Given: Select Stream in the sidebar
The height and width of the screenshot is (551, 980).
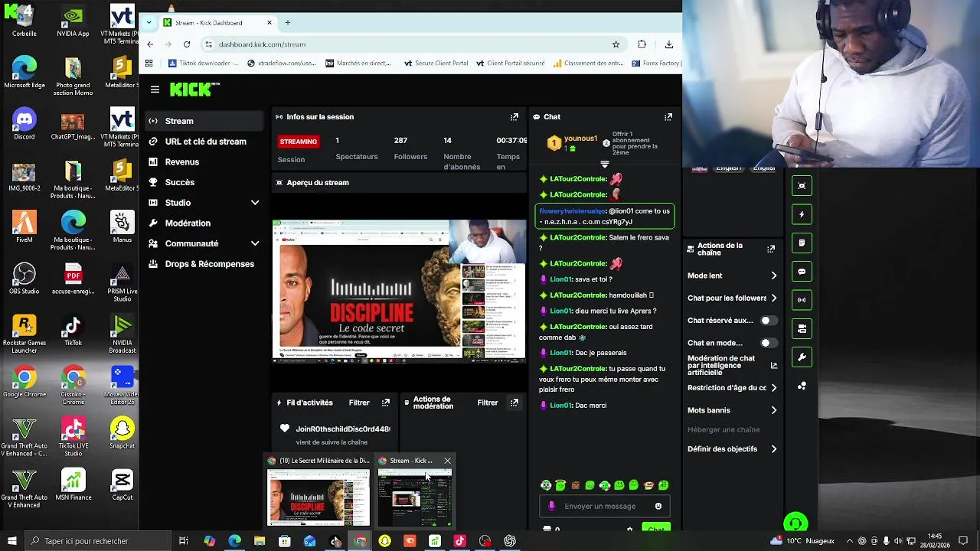Looking at the screenshot, I should tap(204, 121).
